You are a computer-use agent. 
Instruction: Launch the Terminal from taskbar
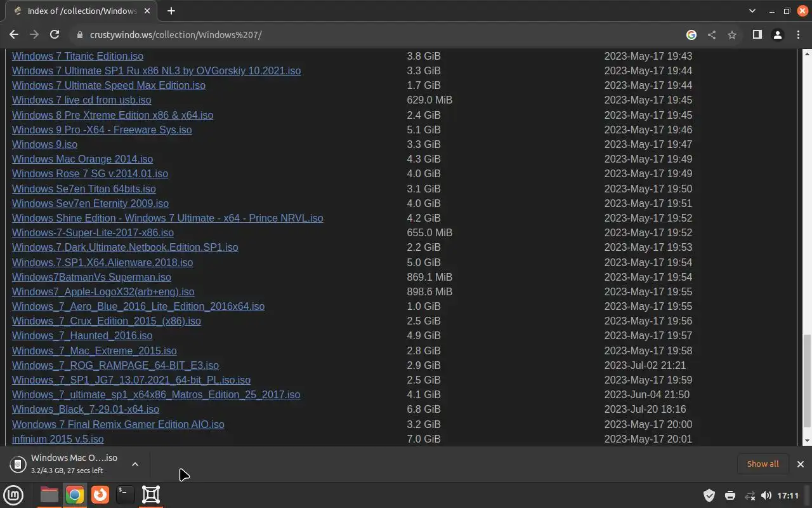pyautogui.click(x=126, y=495)
